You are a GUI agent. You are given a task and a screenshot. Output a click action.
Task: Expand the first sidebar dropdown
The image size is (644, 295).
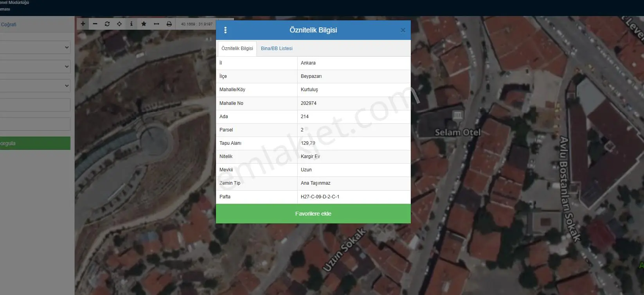click(35, 47)
